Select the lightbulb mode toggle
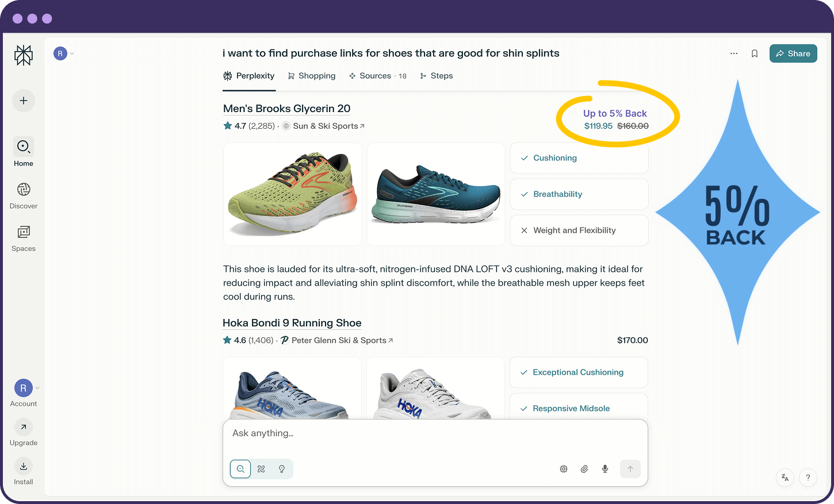This screenshot has height=504, width=834. point(282,469)
